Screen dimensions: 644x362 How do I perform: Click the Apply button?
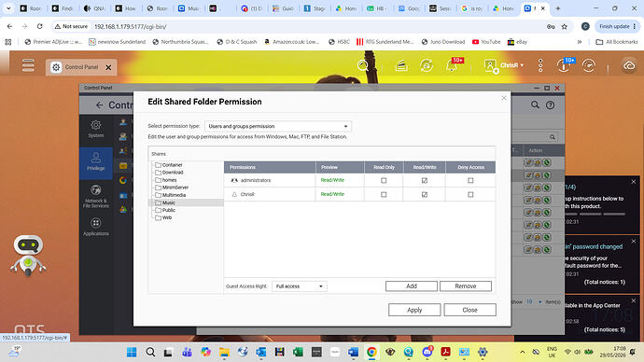point(414,310)
